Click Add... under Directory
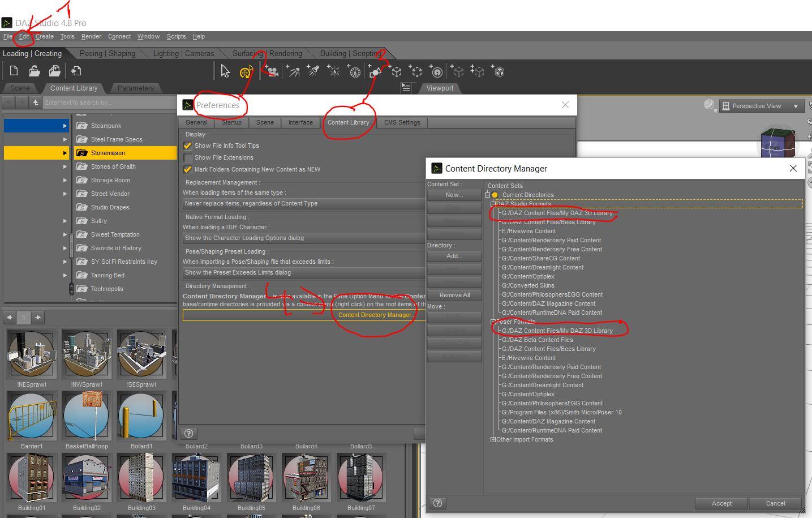The width and height of the screenshot is (812, 518). click(454, 256)
